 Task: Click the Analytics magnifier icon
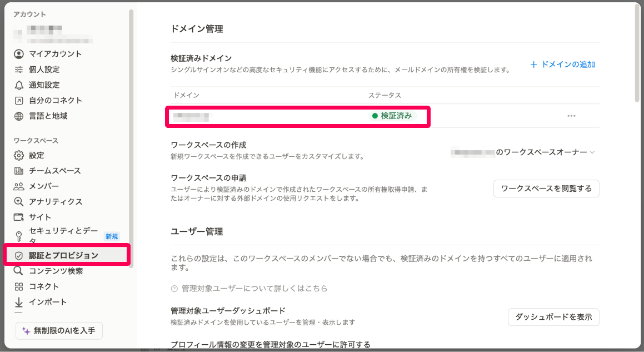[x=19, y=201]
